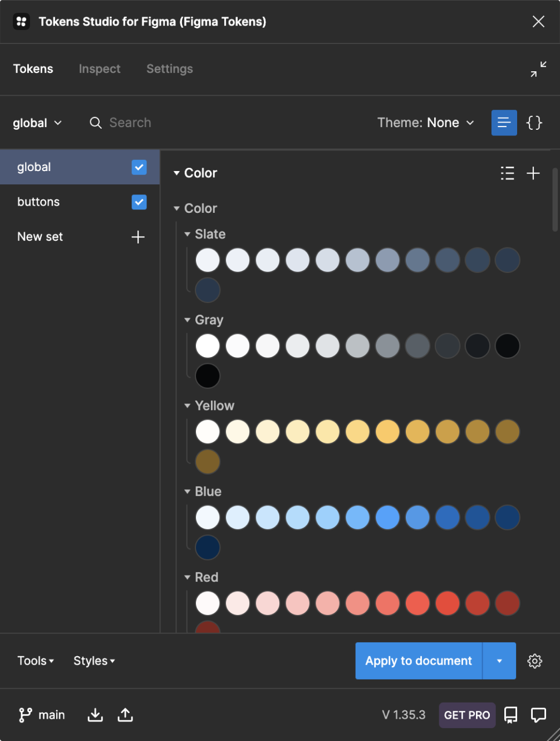Open the Styles menu
The image size is (560, 741).
pyautogui.click(x=94, y=661)
